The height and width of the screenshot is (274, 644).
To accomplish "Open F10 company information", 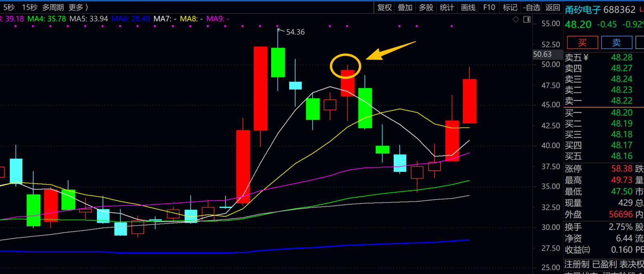I will click(x=489, y=8).
